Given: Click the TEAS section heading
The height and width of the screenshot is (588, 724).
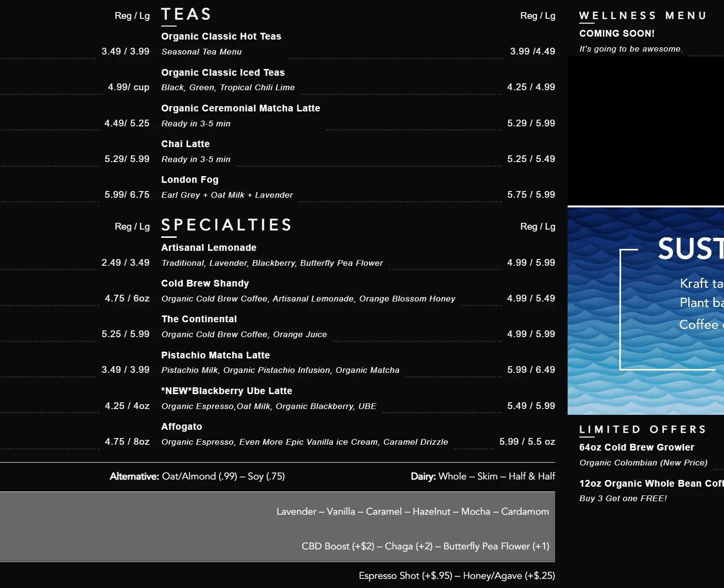Looking at the screenshot, I should 186,14.
